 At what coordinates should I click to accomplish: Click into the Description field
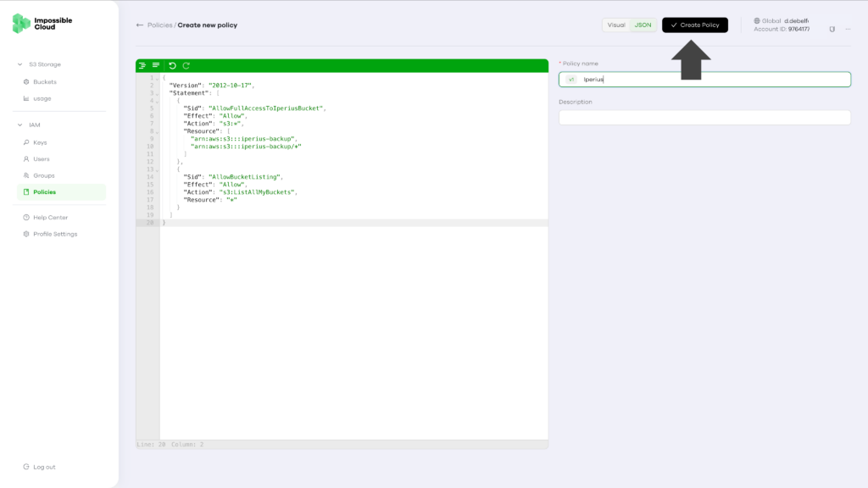point(704,117)
